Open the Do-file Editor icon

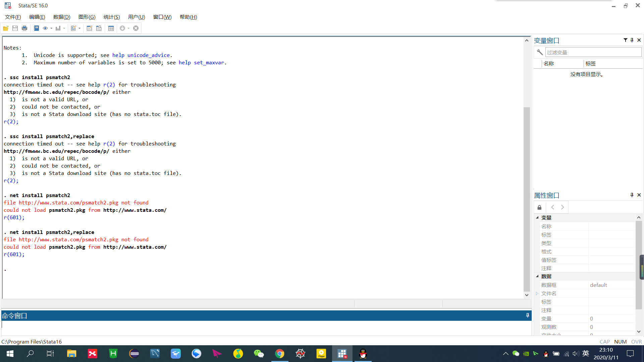click(x=73, y=28)
